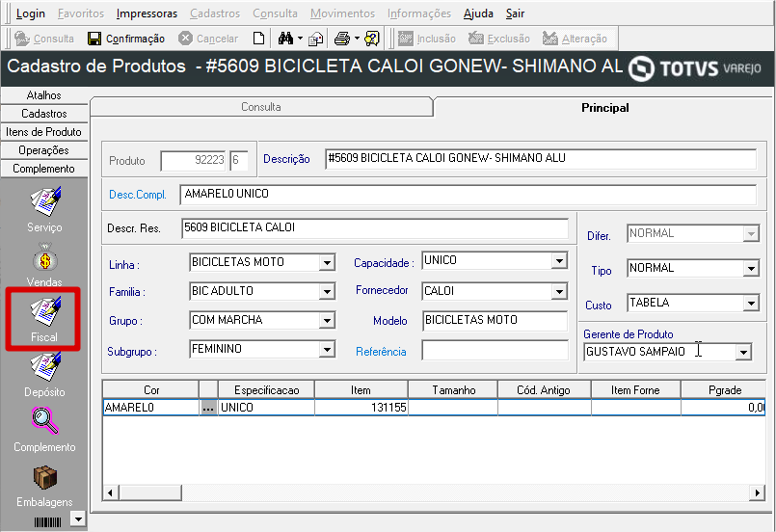The width and height of the screenshot is (776, 532).
Task: Click the grid horizontal scrollbar thumb
Action: pos(150,492)
